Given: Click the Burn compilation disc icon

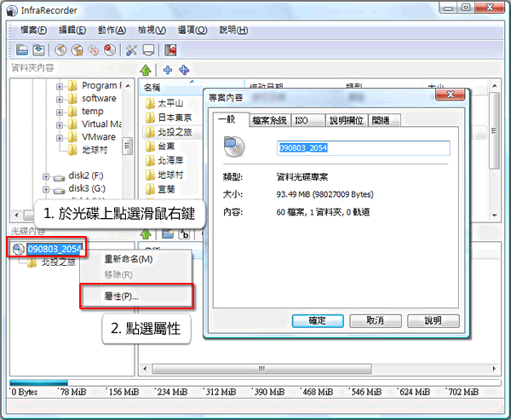Looking at the screenshot, I should point(60,50).
